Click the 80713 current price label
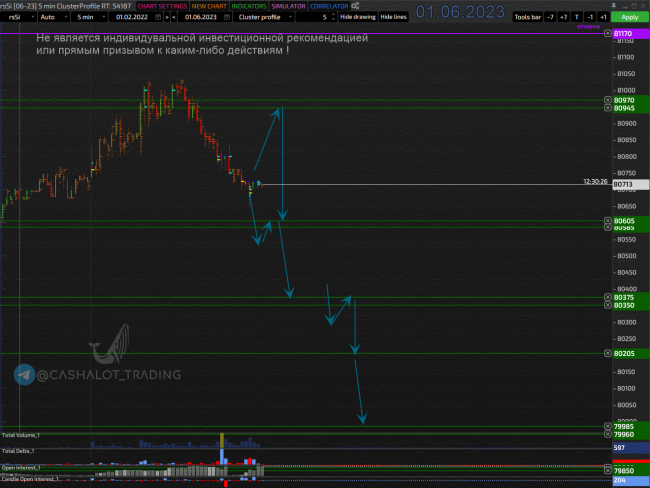The height and width of the screenshot is (488, 650). coord(630,185)
